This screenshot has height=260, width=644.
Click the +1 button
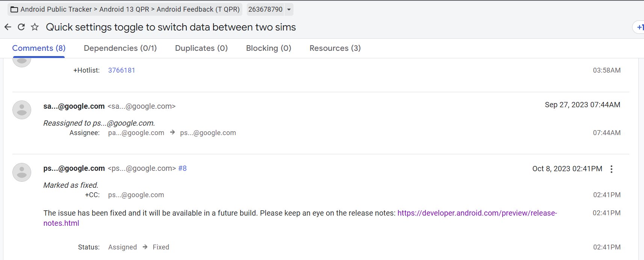point(639,27)
